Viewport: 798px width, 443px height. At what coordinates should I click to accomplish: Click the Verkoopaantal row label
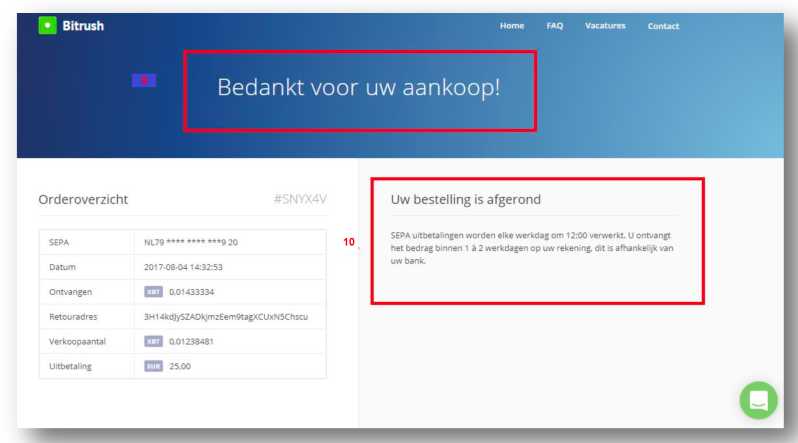[x=77, y=342]
